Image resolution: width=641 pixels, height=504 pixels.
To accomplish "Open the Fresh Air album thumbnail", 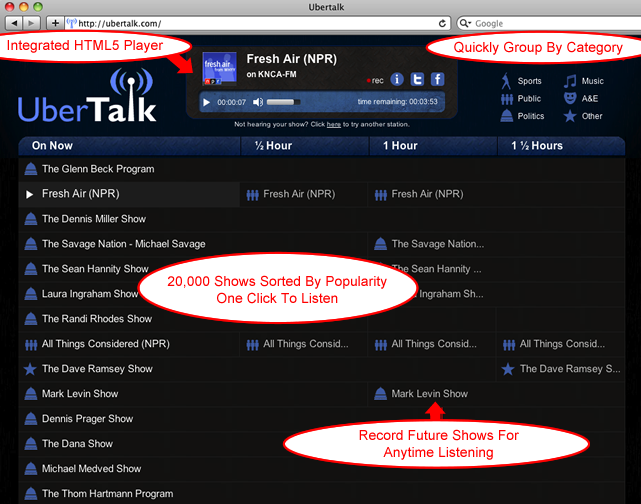I will tap(220, 69).
